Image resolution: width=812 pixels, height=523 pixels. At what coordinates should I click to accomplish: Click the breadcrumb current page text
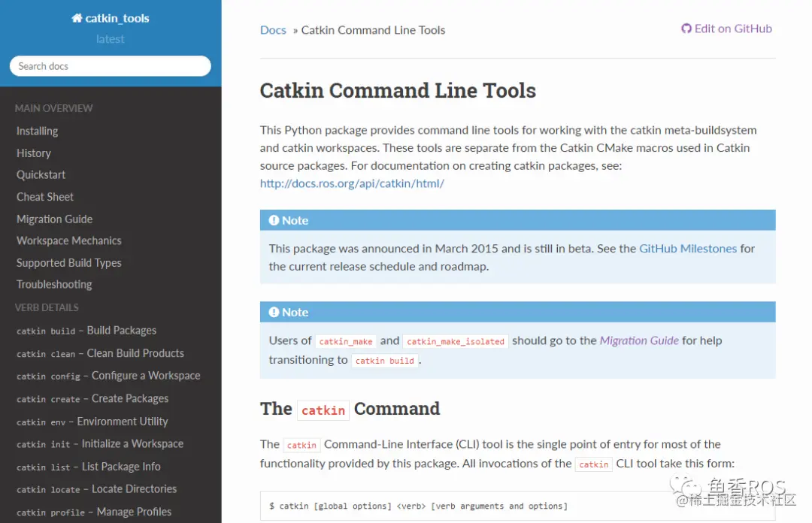[x=374, y=30]
